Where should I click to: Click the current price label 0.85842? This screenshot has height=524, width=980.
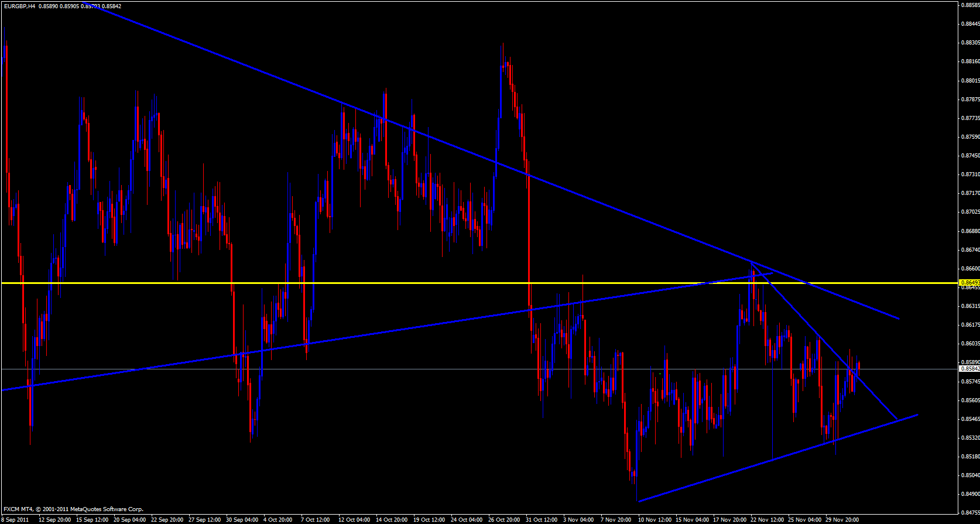coord(969,369)
